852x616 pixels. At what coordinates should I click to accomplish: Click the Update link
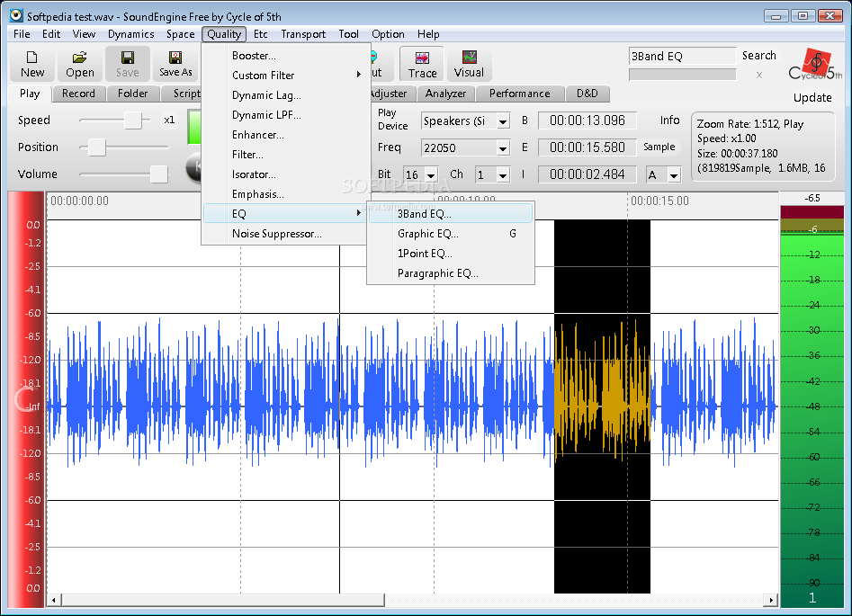pos(812,98)
